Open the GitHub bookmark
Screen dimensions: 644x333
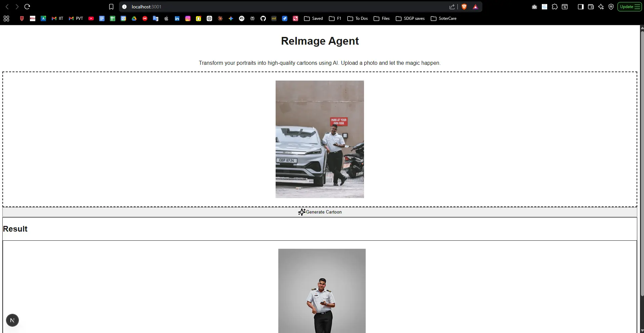point(263,18)
